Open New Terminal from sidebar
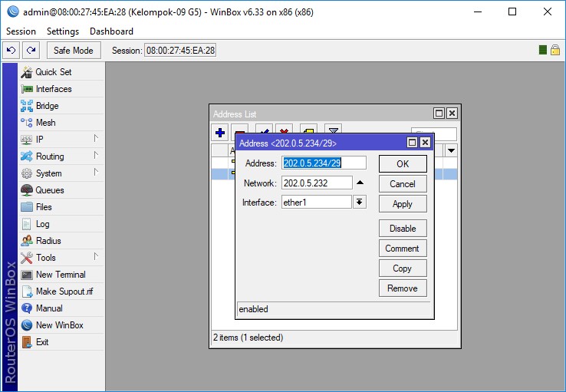 (61, 275)
